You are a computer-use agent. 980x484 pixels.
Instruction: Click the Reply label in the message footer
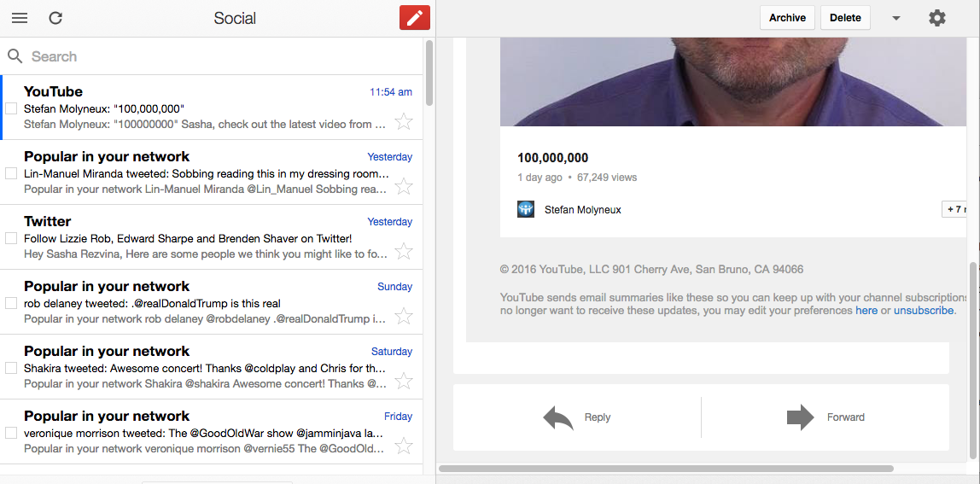(598, 417)
